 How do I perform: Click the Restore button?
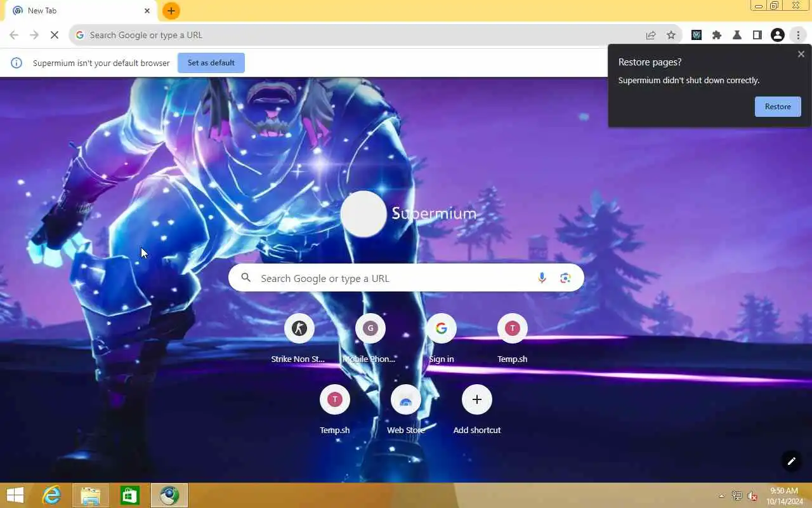click(x=778, y=107)
